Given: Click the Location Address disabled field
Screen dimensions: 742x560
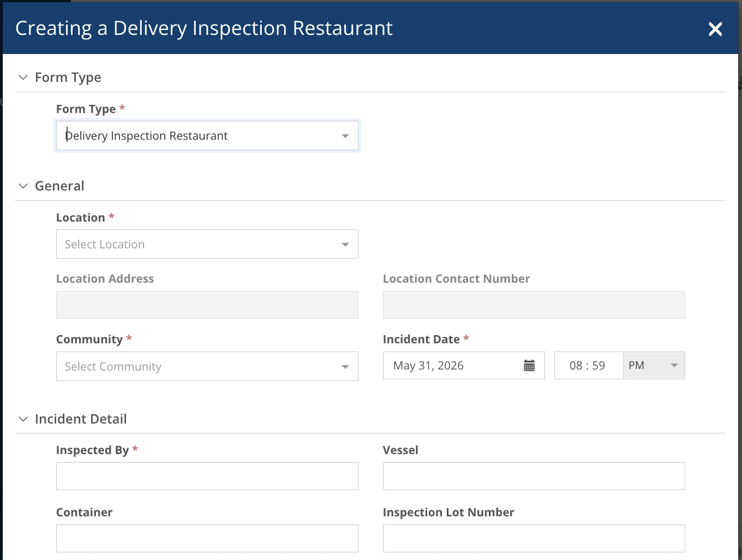Looking at the screenshot, I should (207, 305).
